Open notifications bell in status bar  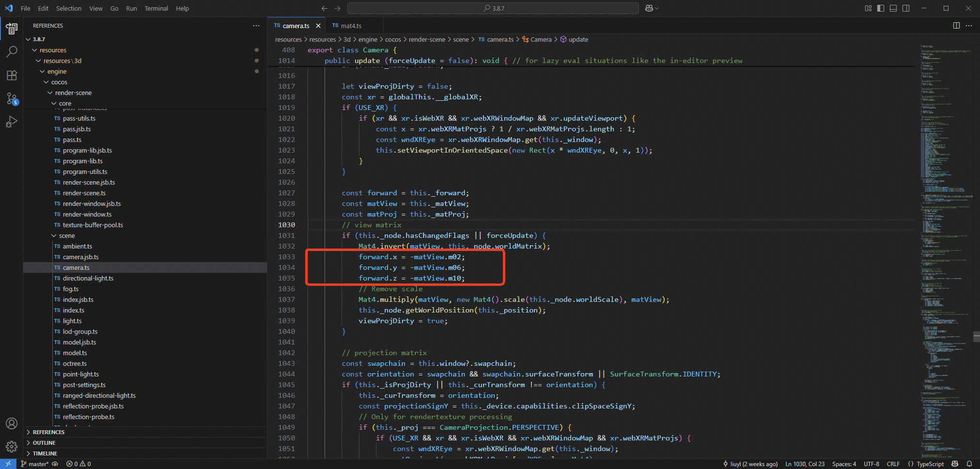tap(969, 464)
